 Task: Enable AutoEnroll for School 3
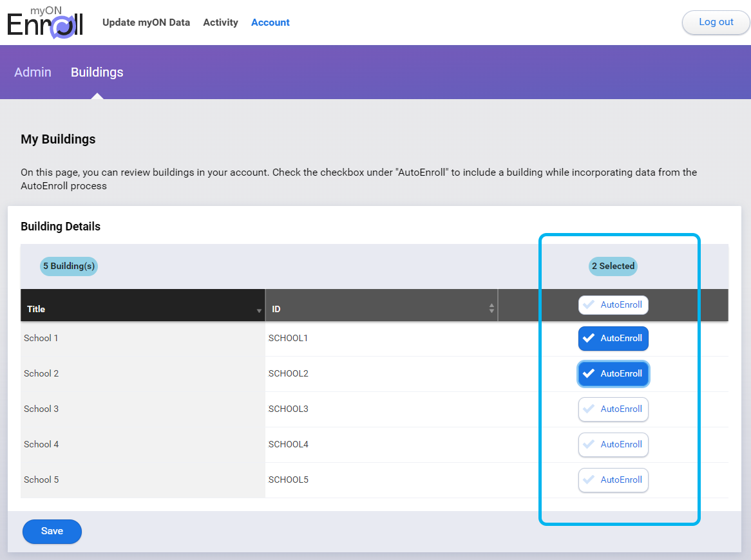[613, 409]
